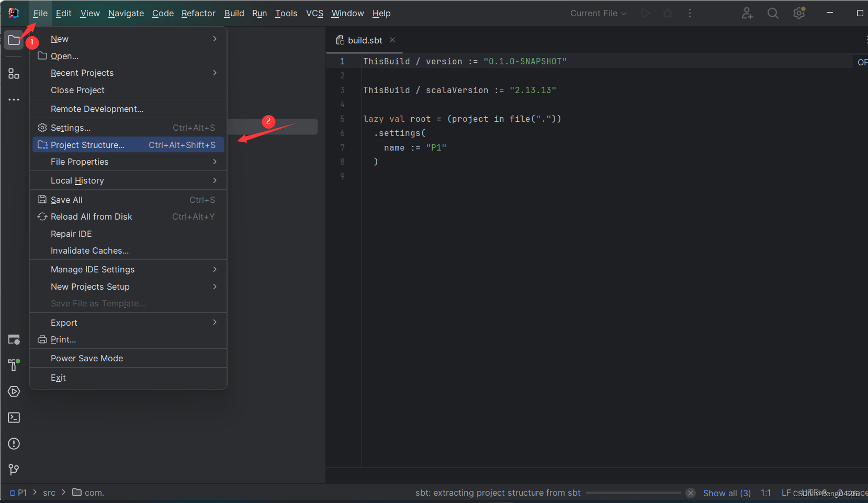This screenshot has height=503, width=868.
Task: Open the Problems tool window icon
Action: (x=14, y=443)
